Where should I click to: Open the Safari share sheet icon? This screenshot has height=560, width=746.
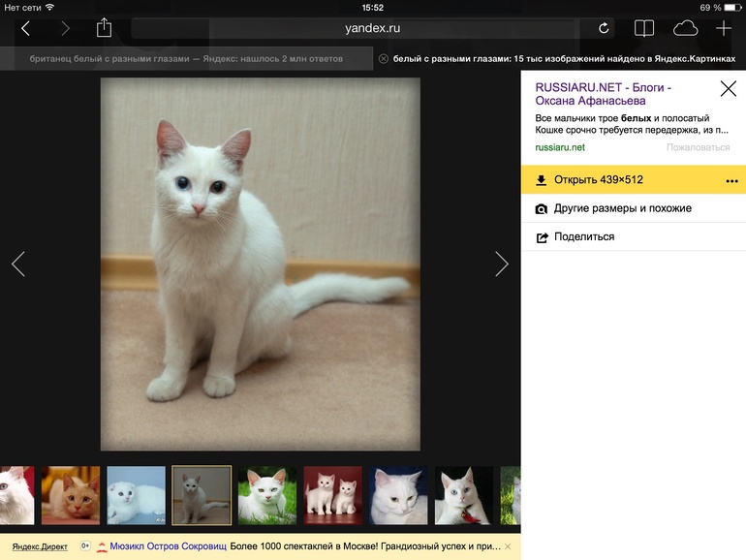click(x=104, y=28)
